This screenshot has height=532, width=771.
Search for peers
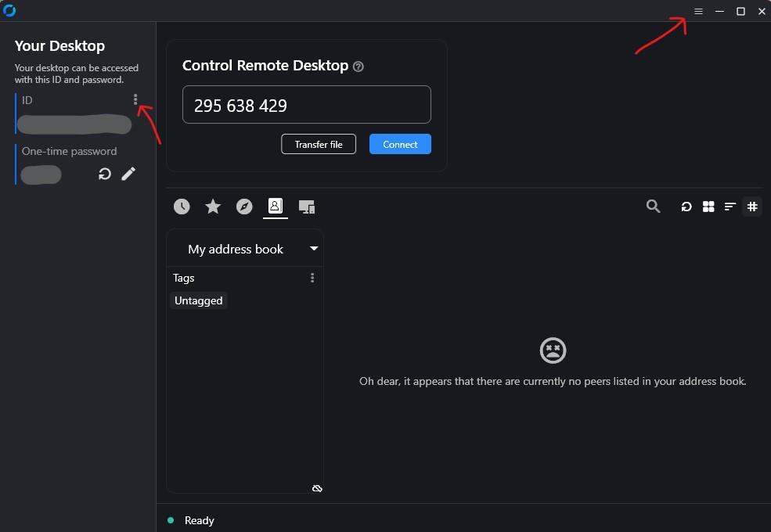coord(653,207)
